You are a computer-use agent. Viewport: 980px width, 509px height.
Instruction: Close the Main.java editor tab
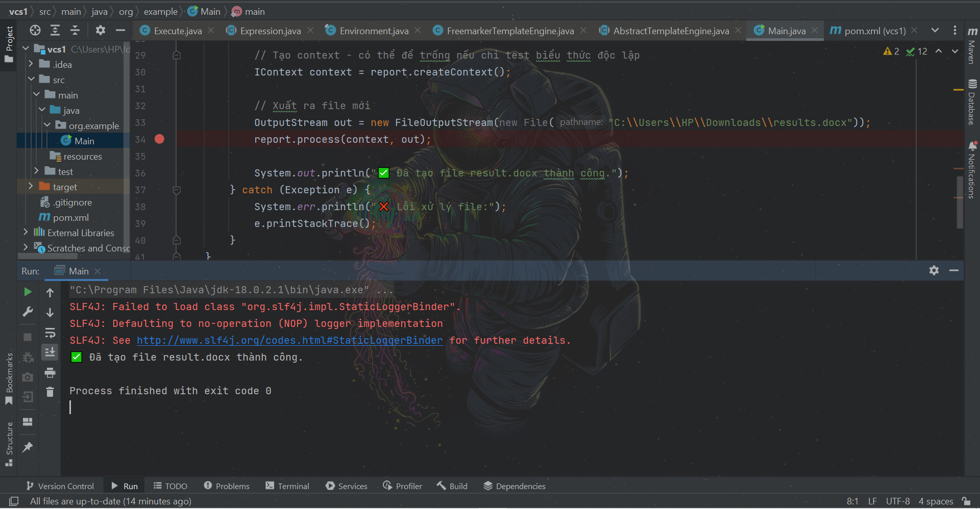coord(815,31)
